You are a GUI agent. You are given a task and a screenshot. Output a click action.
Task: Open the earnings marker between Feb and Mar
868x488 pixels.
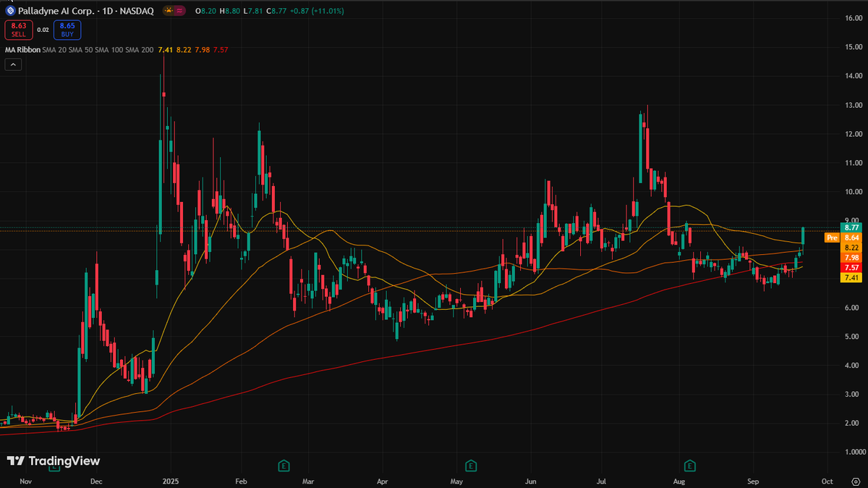[x=284, y=464]
